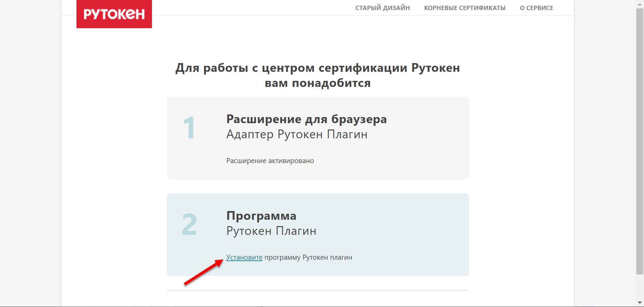Click the scrollbar down arrow
The image size is (644, 307).
[640, 303]
